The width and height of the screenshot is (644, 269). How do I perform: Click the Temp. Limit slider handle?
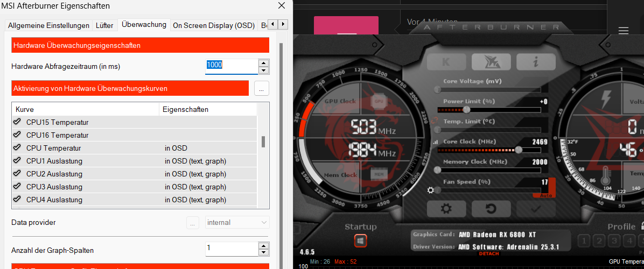coord(438,130)
